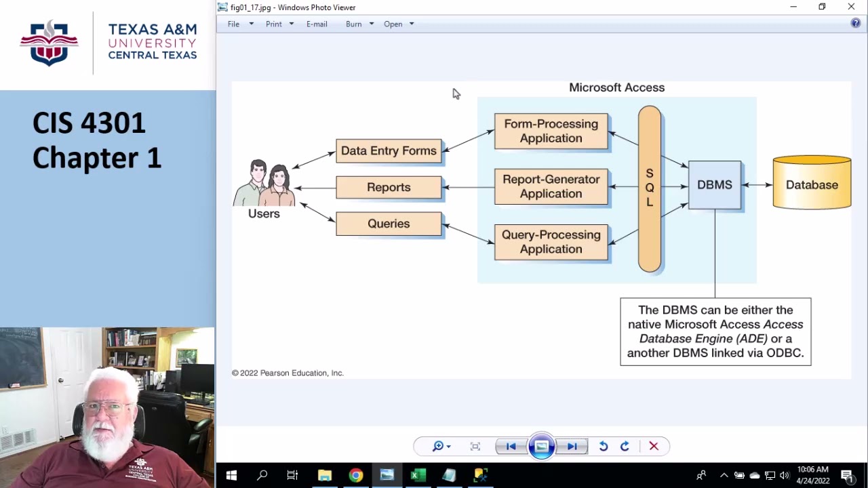Open the Burn menu

tap(353, 24)
